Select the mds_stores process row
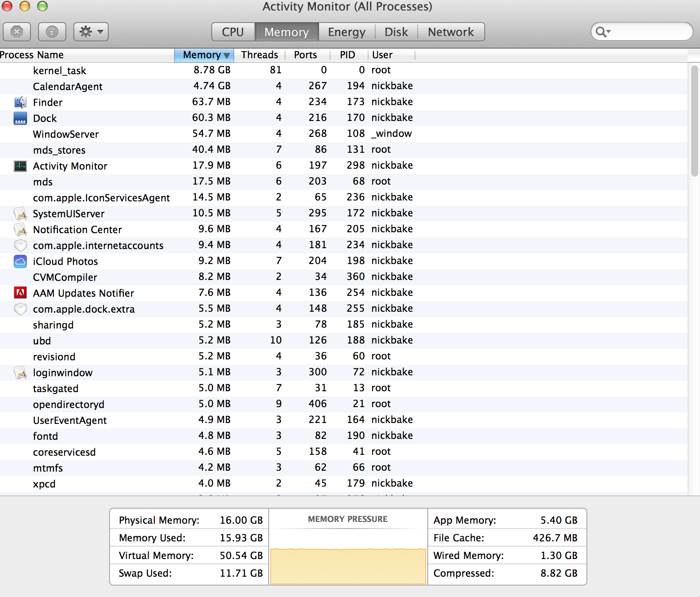The width and height of the screenshot is (700, 597). point(344,150)
